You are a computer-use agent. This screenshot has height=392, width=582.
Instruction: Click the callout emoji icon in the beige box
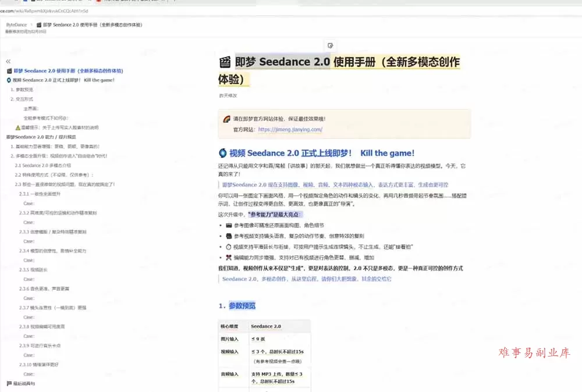point(226,119)
